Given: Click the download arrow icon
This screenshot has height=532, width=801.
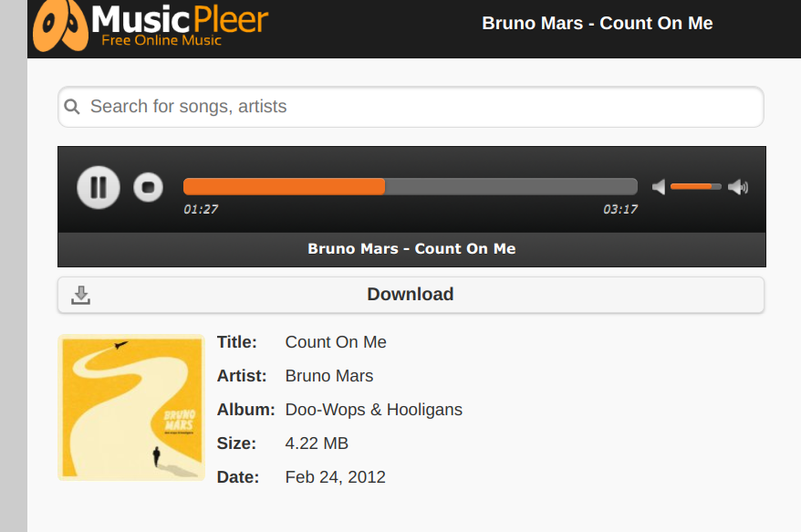Looking at the screenshot, I should click(81, 295).
